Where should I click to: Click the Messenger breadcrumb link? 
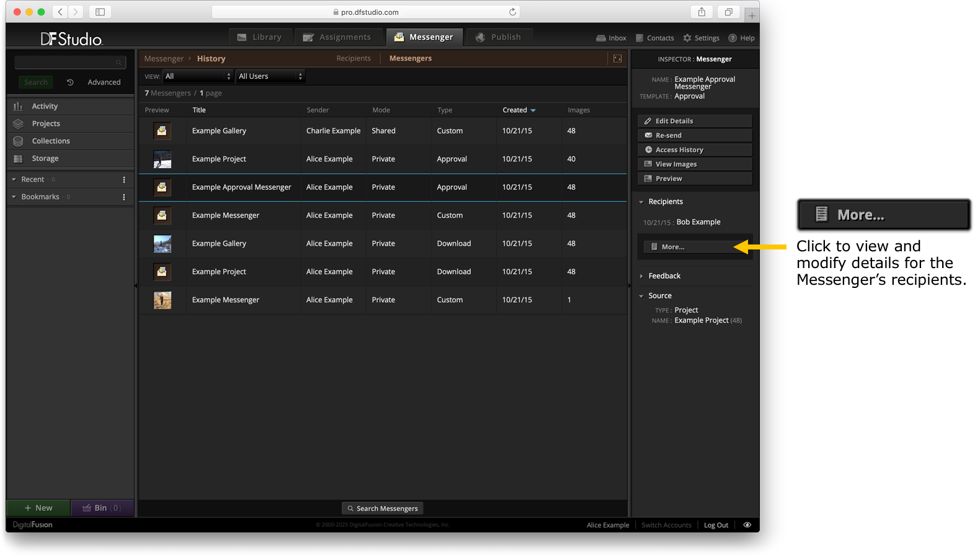164,58
